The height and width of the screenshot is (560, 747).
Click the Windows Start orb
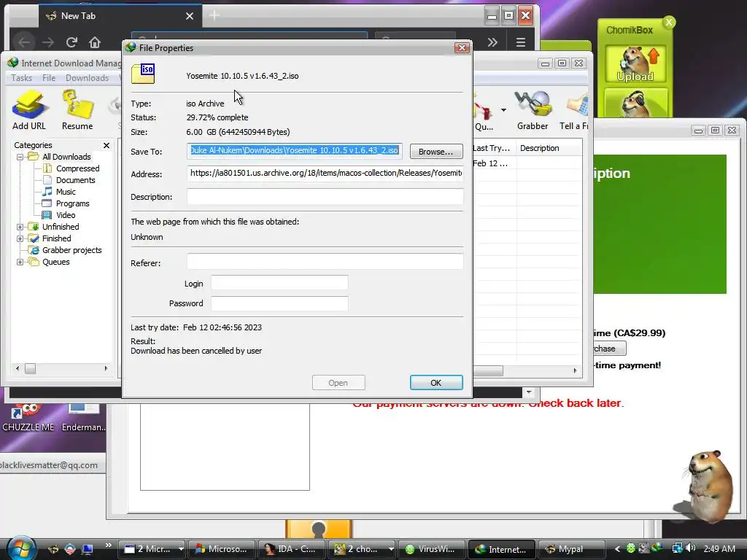click(x=21, y=548)
